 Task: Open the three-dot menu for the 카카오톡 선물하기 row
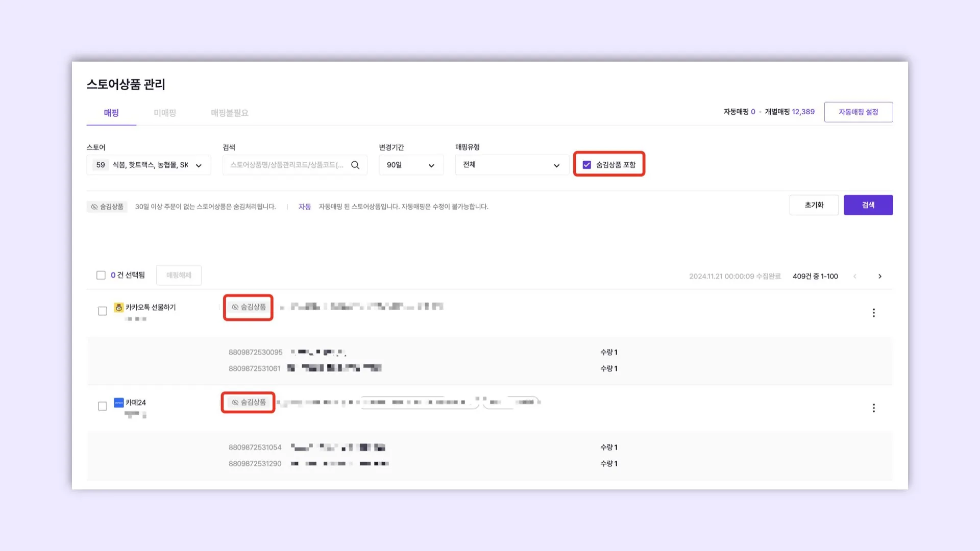pyautogui.click(x=874, y=313)
